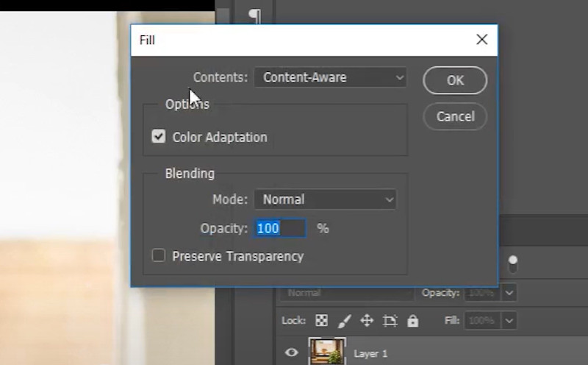Viewport: 588px width, 365px height.
Task: Hide Layer 1 with the eye icon
Action: tap(291, 352)
